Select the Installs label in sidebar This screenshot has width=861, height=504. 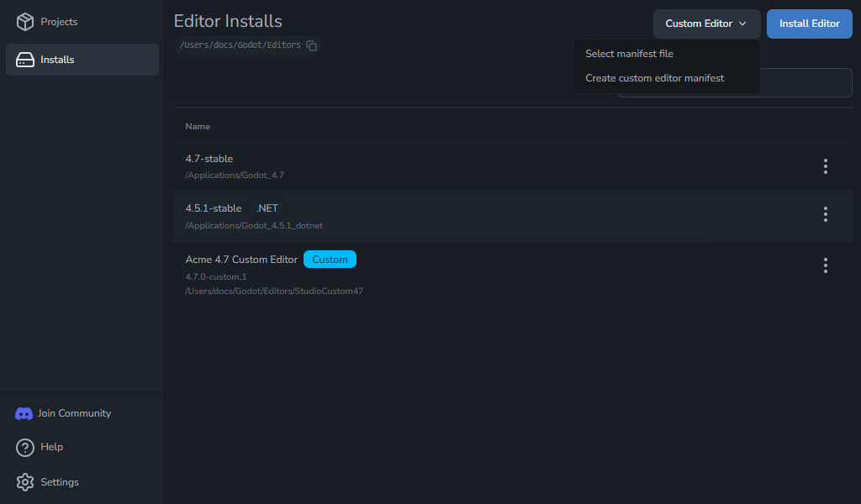(57, 60)
